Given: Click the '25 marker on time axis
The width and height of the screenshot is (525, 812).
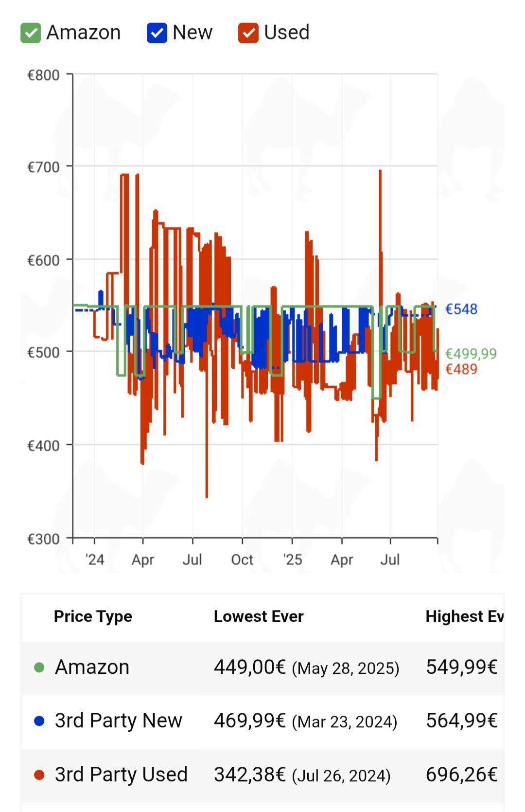Looking at the screenshot, I should [x=293, y=560].
